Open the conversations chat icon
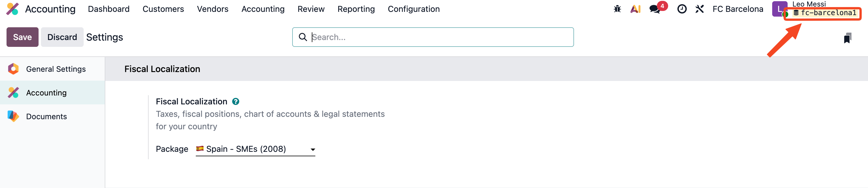 [655, 9]
